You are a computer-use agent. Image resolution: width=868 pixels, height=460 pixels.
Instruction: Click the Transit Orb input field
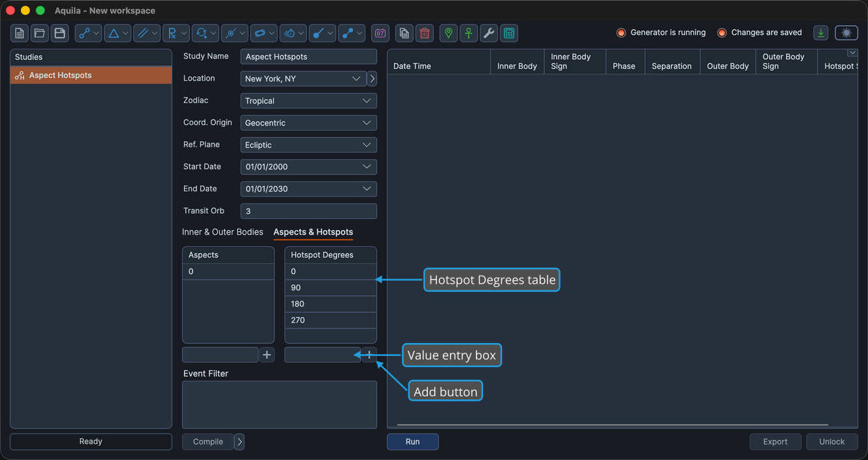pos(308,211)
